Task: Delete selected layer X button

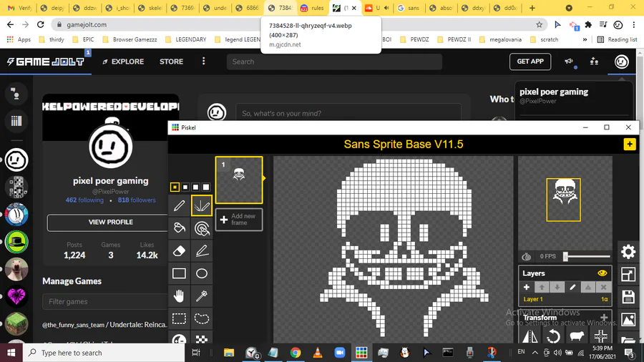Action: [x=603, y=288]
